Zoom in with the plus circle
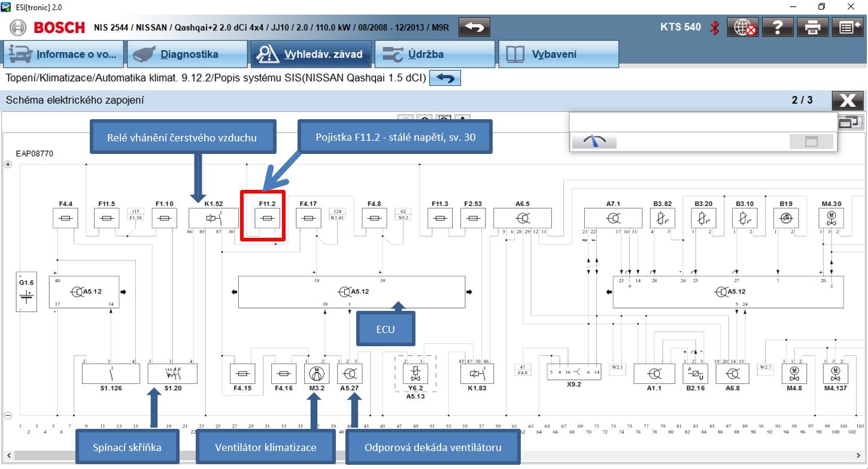 coord(8,164)
